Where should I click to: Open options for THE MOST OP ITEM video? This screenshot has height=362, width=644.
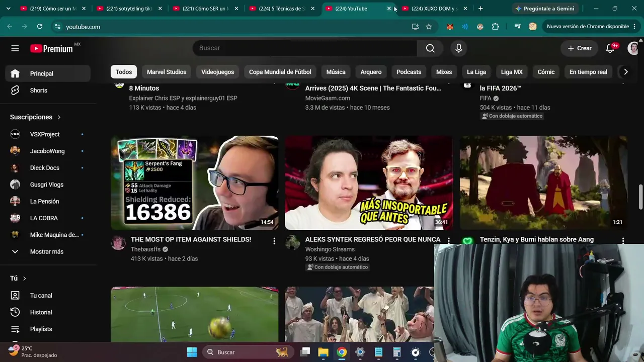click(274, 241)
